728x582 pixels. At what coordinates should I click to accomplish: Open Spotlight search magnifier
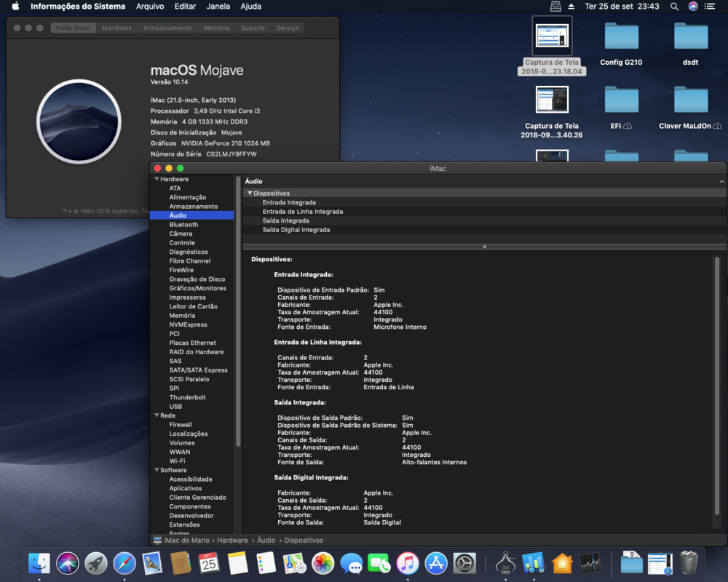pos(674,7)
